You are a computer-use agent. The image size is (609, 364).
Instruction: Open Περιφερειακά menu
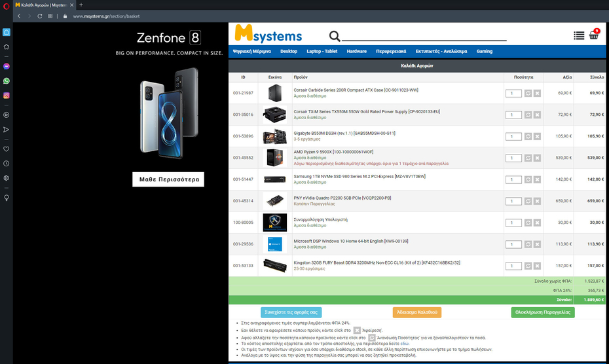point(391,51)
